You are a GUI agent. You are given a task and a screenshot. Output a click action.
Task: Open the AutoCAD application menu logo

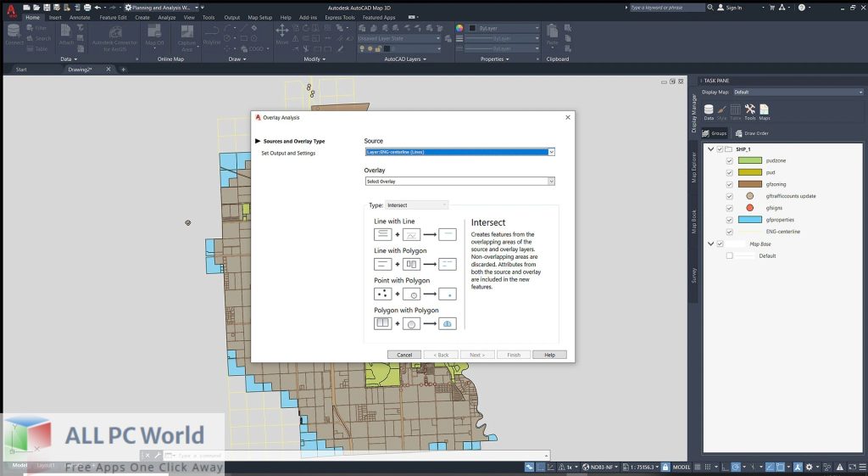pyautogui.click(x=10, y=10)
